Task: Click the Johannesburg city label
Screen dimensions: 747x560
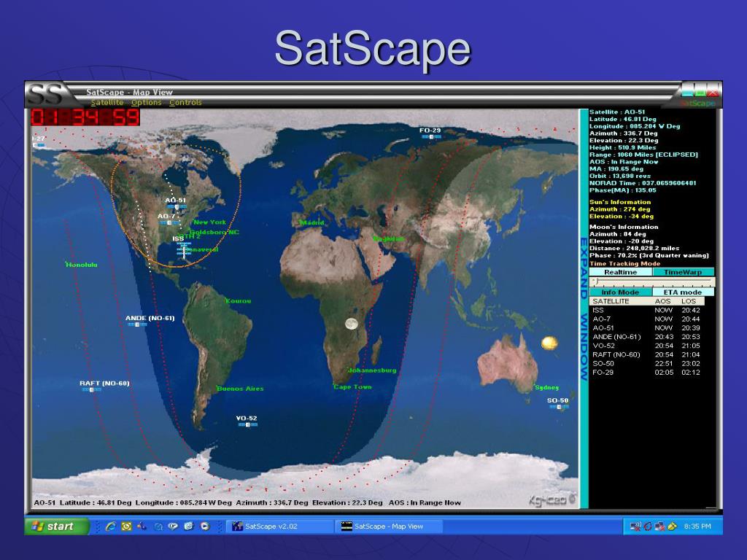Action: point(372,370)
